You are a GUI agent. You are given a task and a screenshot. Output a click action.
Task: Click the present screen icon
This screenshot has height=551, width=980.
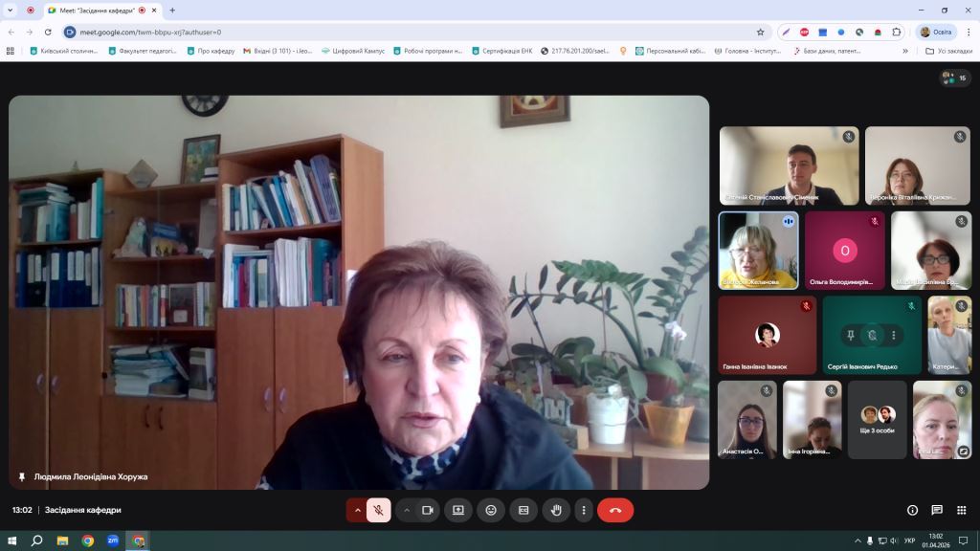(458, 510)
